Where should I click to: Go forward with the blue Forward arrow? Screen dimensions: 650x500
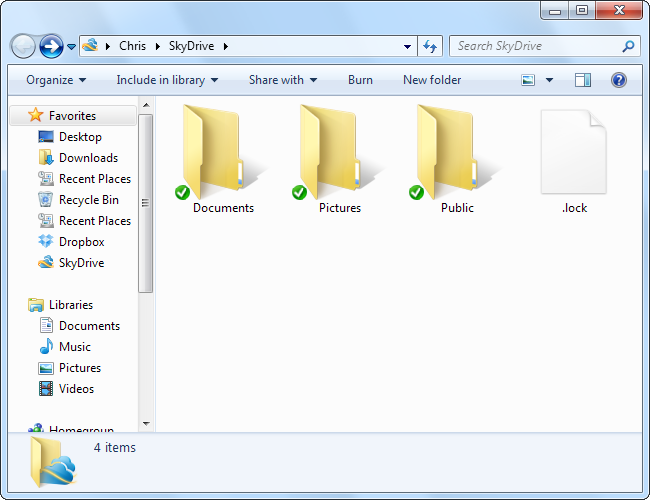click(51, 46)
